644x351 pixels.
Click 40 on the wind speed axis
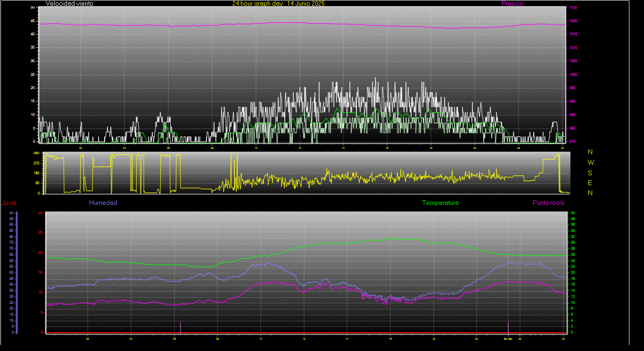[33, 34]
